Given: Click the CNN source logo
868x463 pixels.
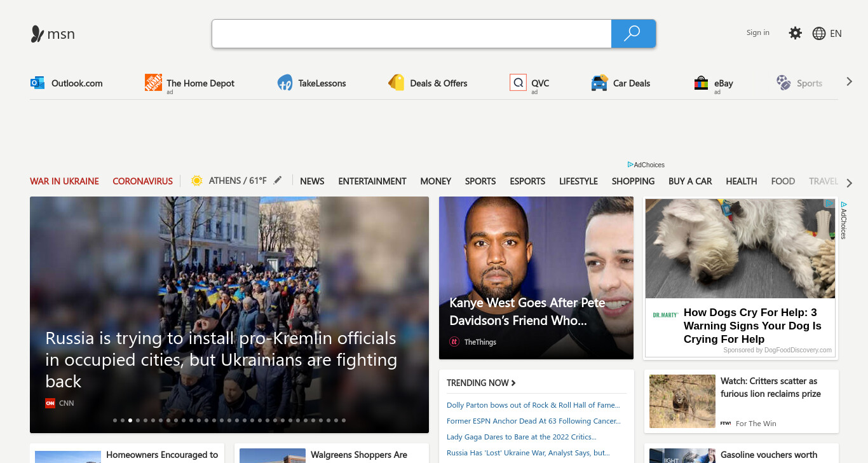Looking at the screenshot, I should pyautogui.click(x=50, y=403).
